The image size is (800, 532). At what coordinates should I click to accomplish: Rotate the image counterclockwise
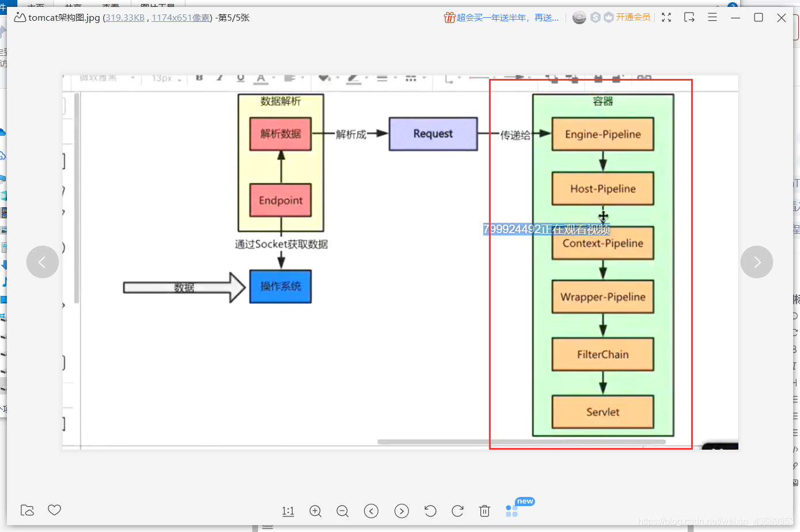coord(430,511)
